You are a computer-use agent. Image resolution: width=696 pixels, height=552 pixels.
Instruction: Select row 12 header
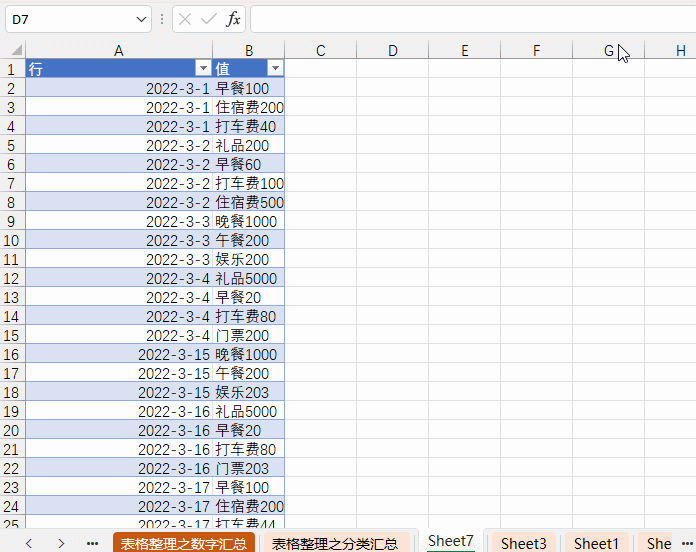coord(12,278)
